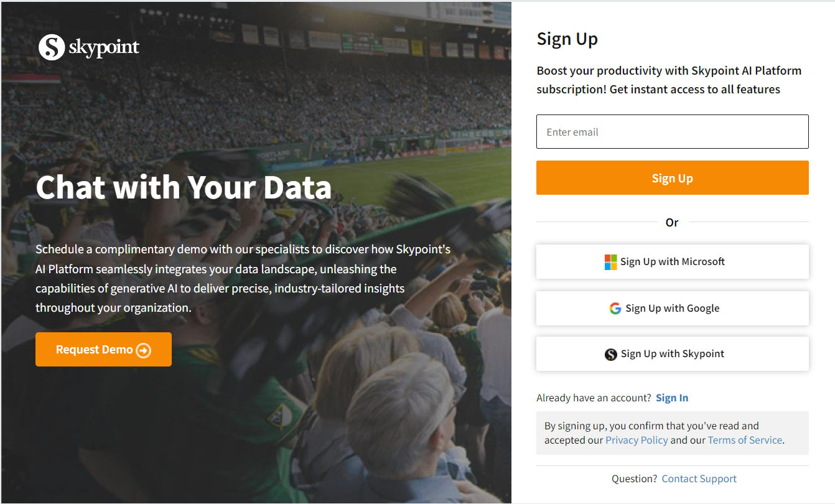Click the Skypoint icon in the sign-up button

tap(611, 354)
